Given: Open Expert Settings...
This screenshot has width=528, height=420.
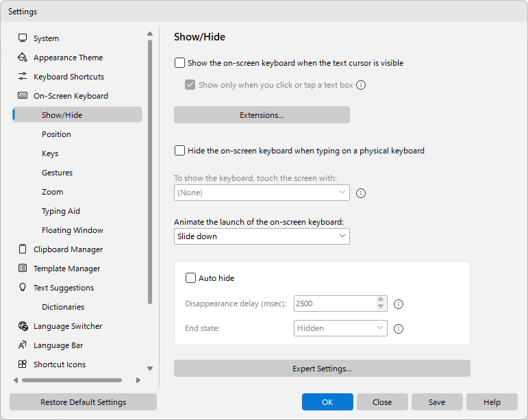Looking at the screenshot, I should tap(322, 369).
